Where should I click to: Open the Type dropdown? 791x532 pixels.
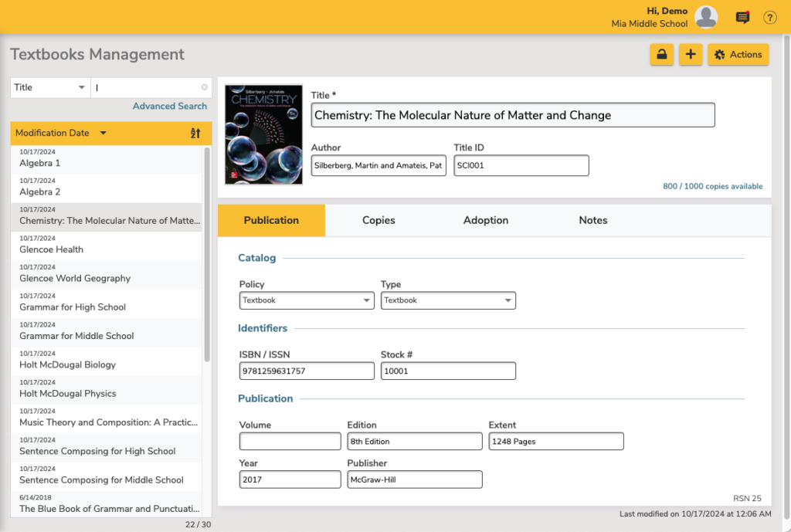(x=448, y=300)
